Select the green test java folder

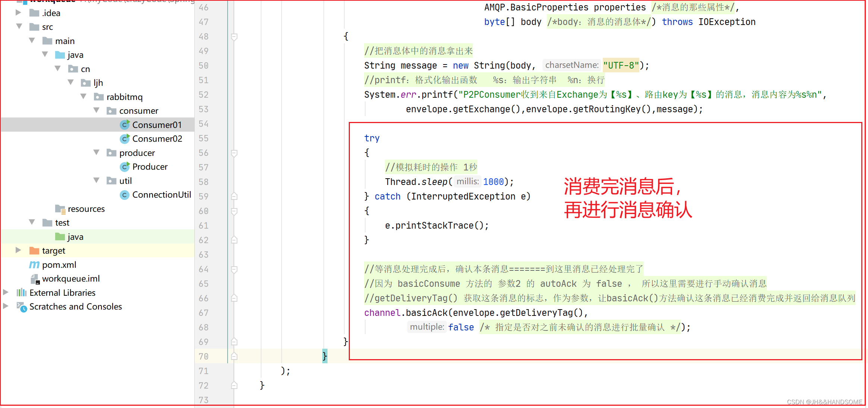pyautogui.click(x=75, y=237)
